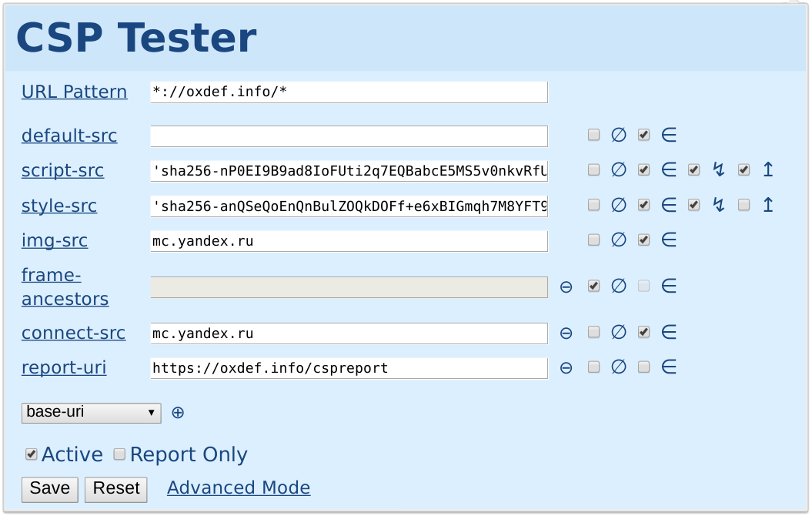Click the Reset button
Screen dimensions: 812x516
116,489
